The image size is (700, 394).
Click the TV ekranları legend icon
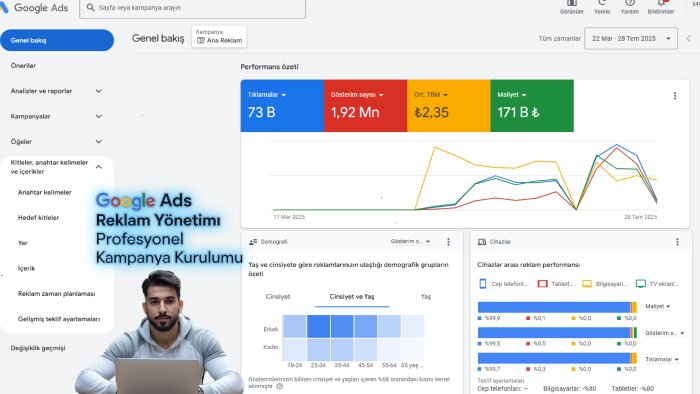641,284
